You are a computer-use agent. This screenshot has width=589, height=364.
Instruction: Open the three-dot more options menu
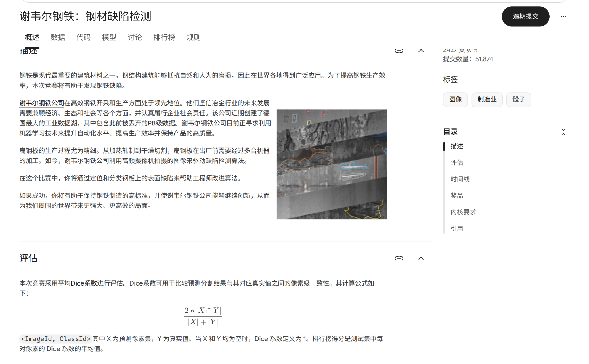[563, 16]
